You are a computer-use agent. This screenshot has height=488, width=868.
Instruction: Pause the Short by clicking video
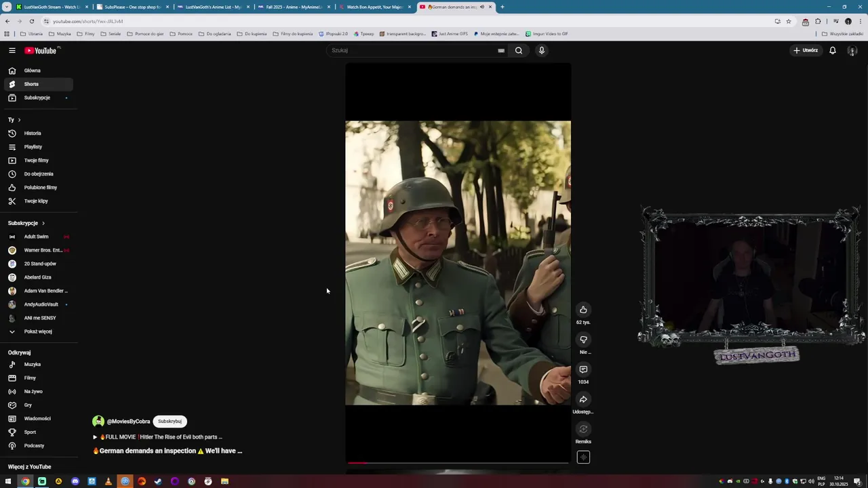pyautogui.click(x=458, y=263)
